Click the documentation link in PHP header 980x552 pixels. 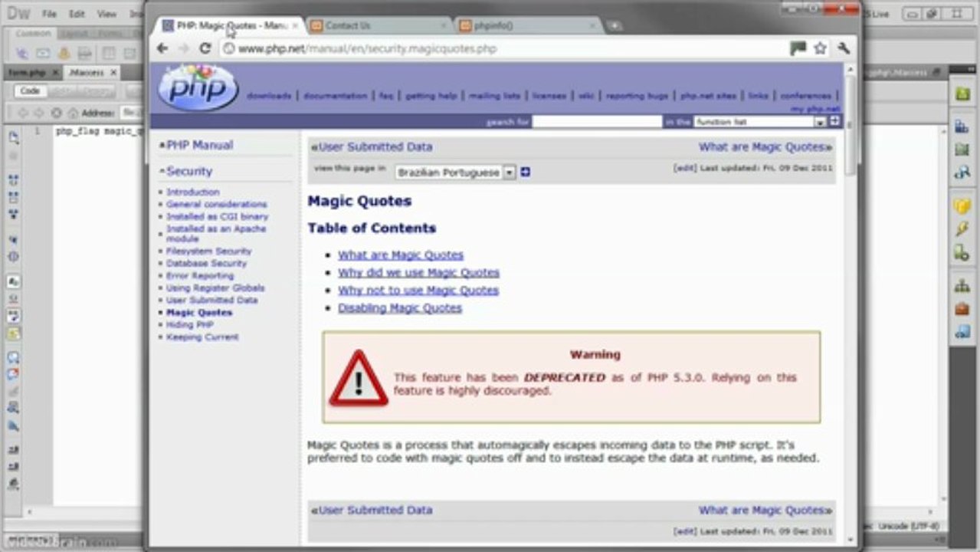[336, 96]
